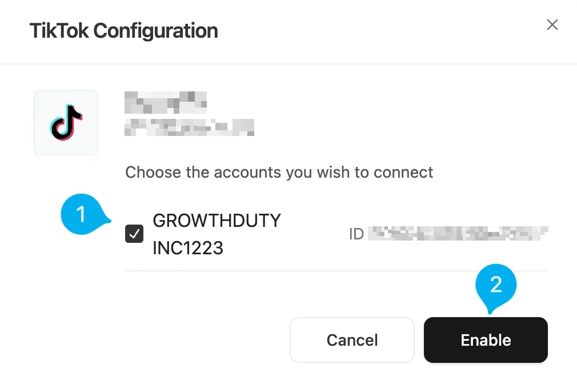577x392 pixels.
Task: Click the blue step 1 badge
Action: point(82,215)
